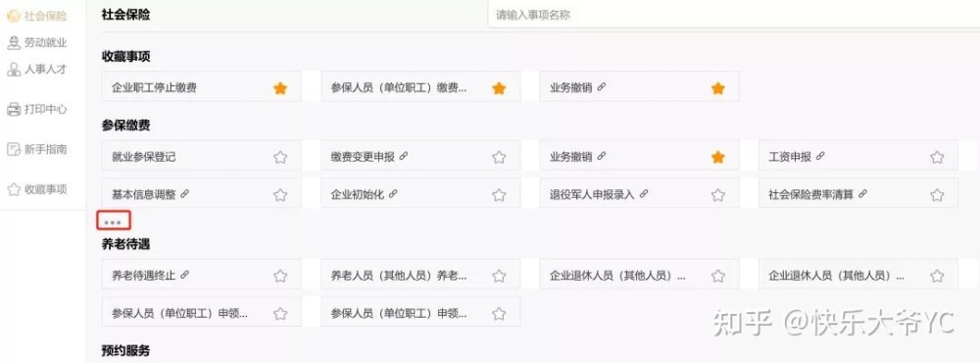This screenshot has width=980, height=363.
Task: Favorite the 养老待遇终止 item star
Action: coord(280,276)
